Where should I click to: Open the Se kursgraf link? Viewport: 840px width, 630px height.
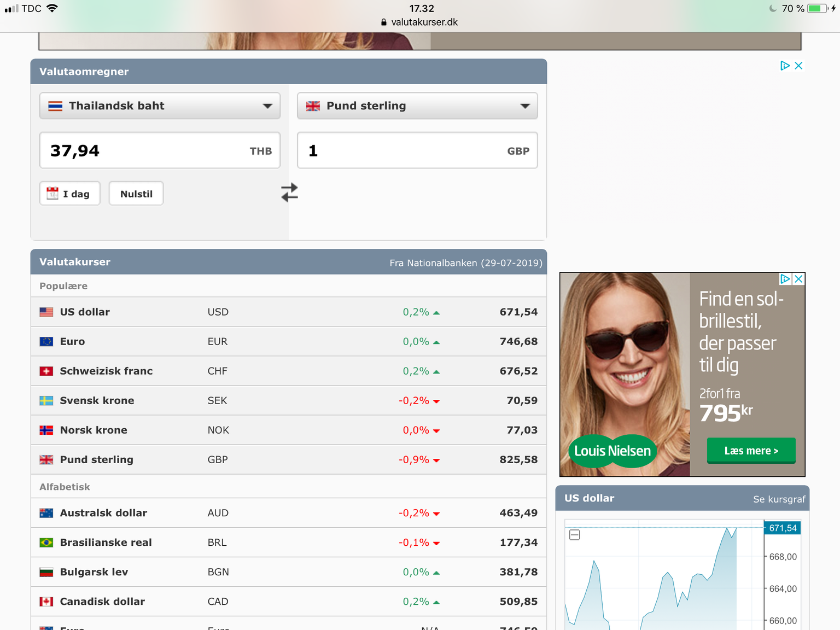click(779, 499)
